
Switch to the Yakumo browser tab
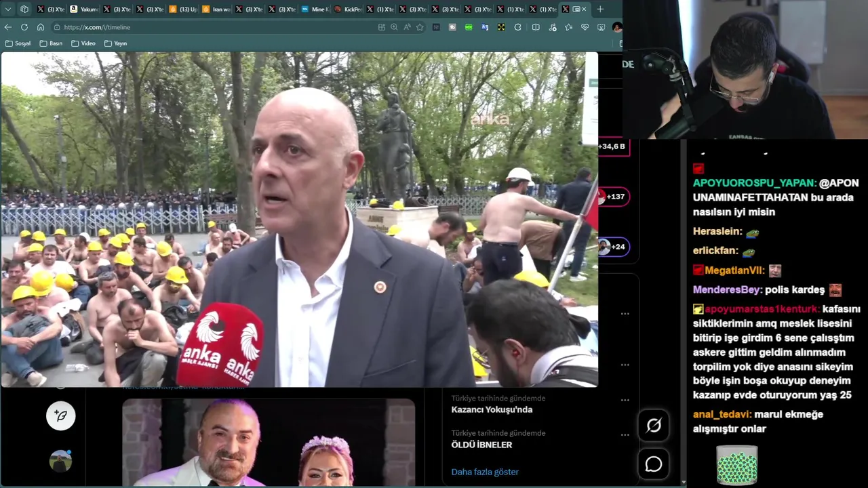click(84, 9)
